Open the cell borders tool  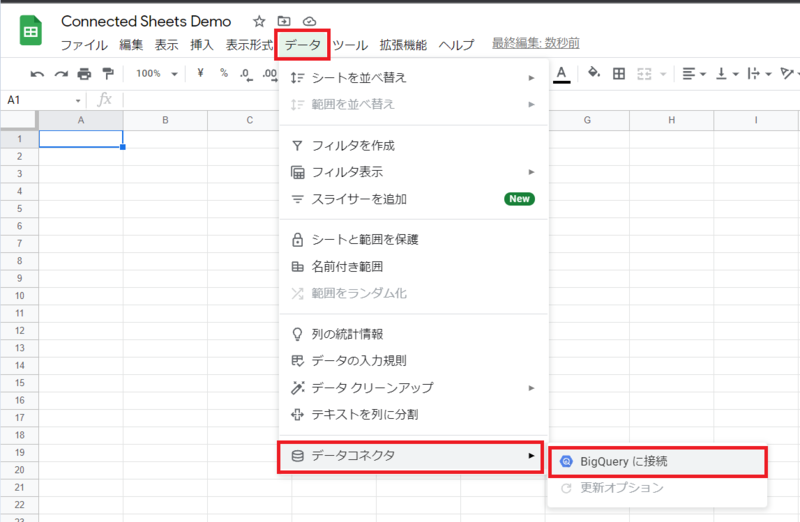click(619, 74)
